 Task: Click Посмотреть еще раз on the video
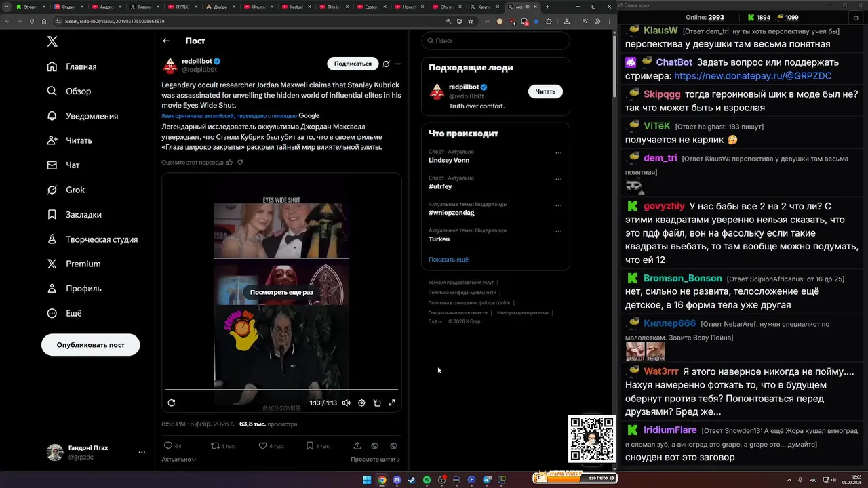pyautogui.click(x=281, y=292)
